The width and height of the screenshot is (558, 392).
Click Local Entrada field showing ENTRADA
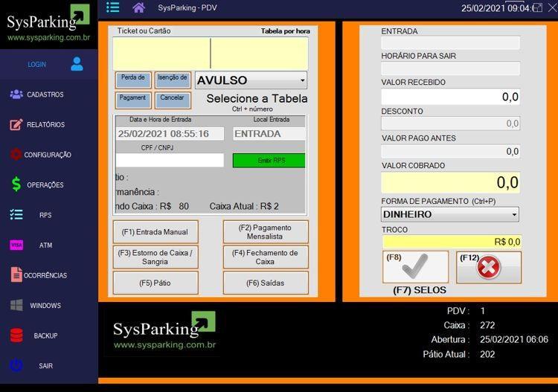269,134
